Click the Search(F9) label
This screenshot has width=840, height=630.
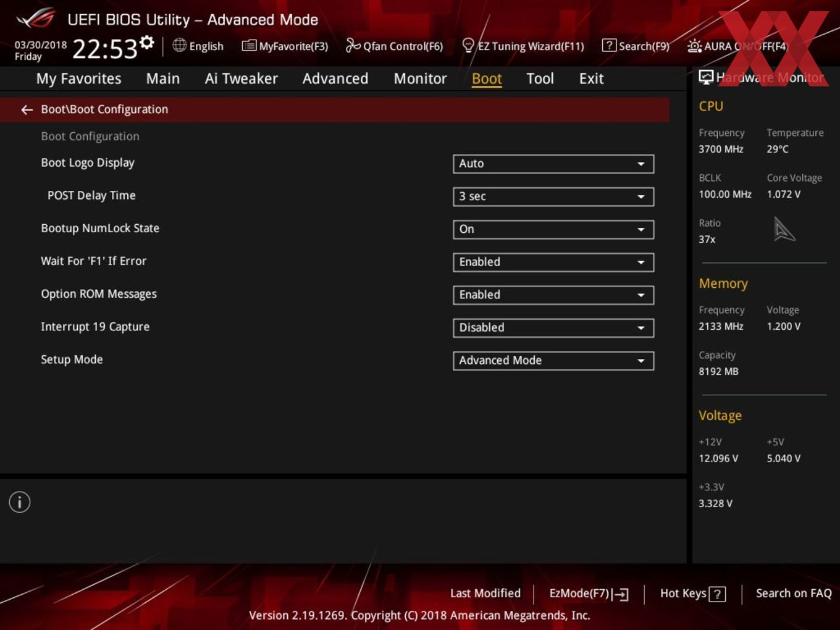[x=644, y=46]
